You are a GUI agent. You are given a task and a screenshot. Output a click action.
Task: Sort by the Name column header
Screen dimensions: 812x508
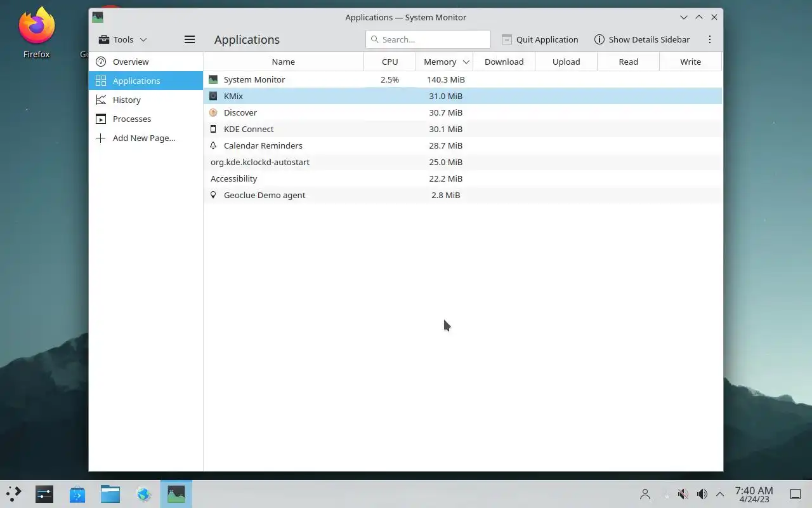pyautogui.click(x=284, y=62)
